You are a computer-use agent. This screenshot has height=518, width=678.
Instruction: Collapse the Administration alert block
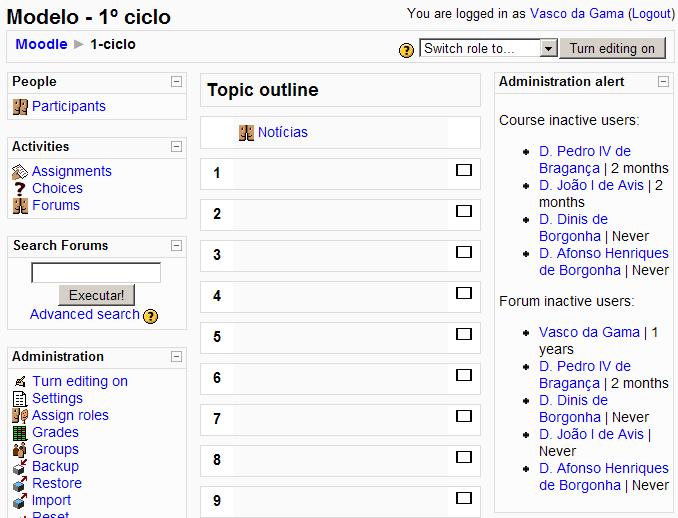pos(663,81)
